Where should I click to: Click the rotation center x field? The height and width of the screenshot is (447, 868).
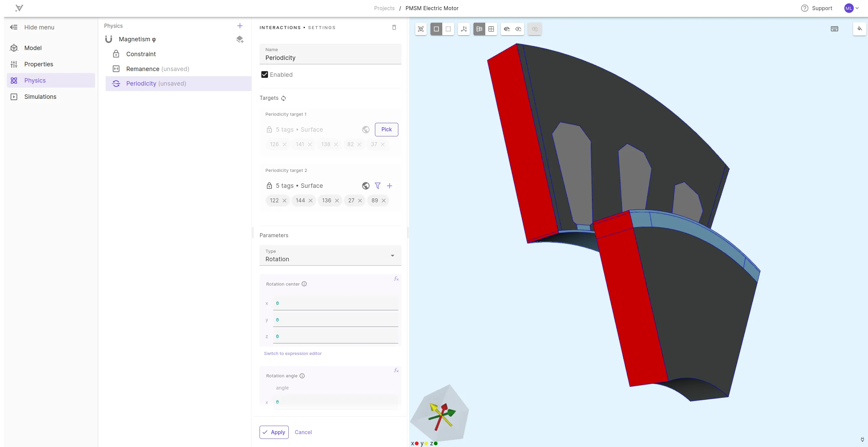point(336,303)
